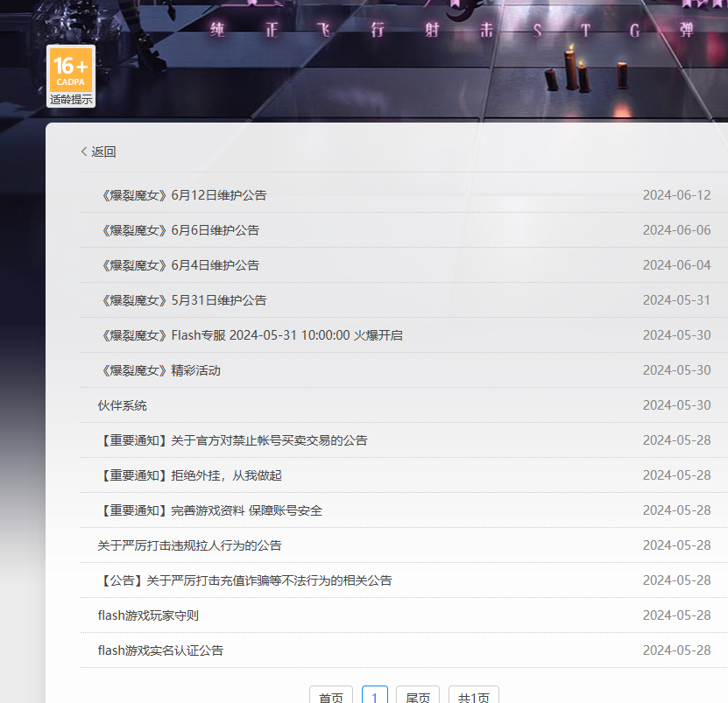
Task: Click the 16+ CADPA age rating badge
Action: pyautogui.click(x=71, y=76)
